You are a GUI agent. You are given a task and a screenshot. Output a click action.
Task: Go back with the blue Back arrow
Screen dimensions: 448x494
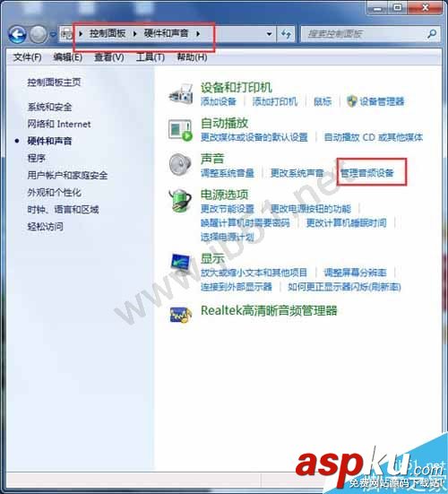click(17, 34)
